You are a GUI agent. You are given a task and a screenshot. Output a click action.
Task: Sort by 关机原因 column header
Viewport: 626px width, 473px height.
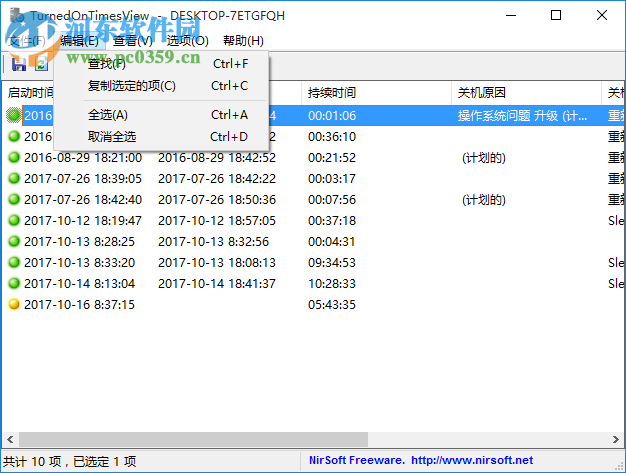[x=526, y=93]
